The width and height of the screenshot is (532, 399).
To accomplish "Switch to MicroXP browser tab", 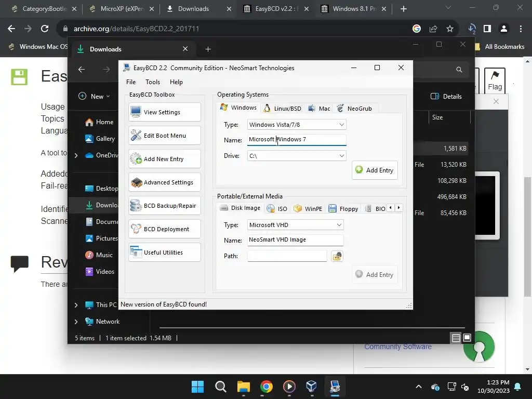I will (122, 9).
